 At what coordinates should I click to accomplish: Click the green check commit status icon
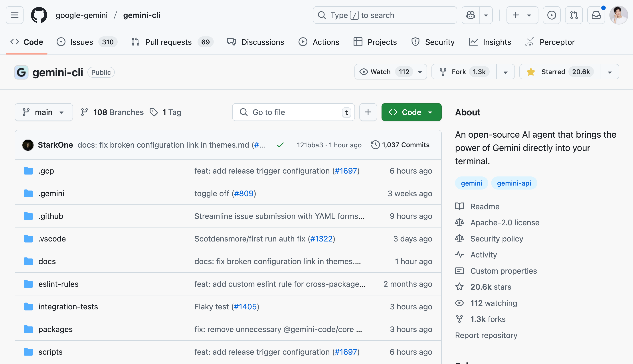(x=280, y=145)
